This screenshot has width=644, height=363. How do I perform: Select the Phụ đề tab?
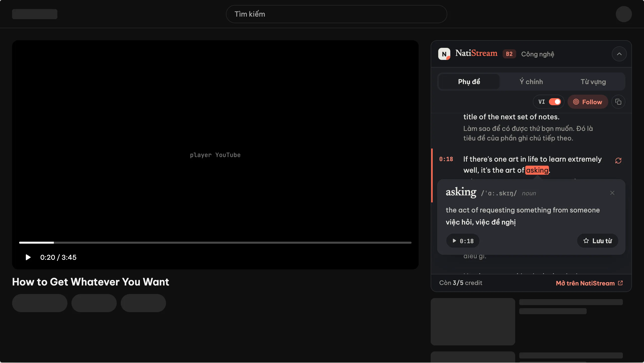[469, 82]
